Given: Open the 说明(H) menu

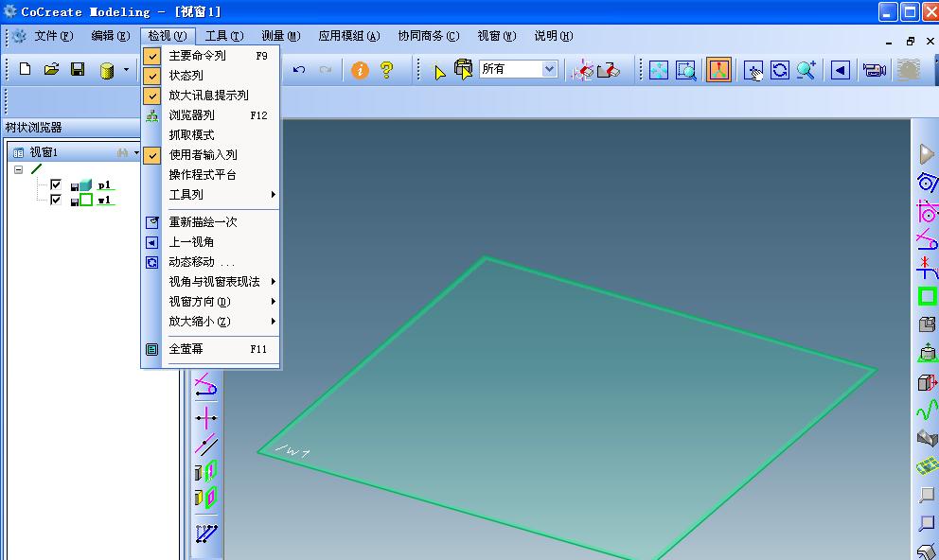Looking at the screenshot, I should (554, 36).
